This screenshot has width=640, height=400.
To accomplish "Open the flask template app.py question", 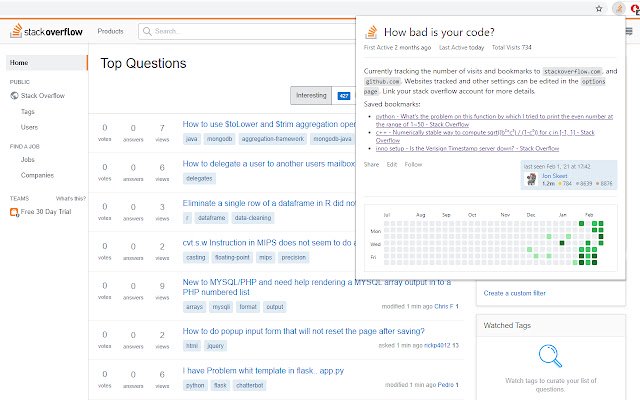I will click(263, 371).
